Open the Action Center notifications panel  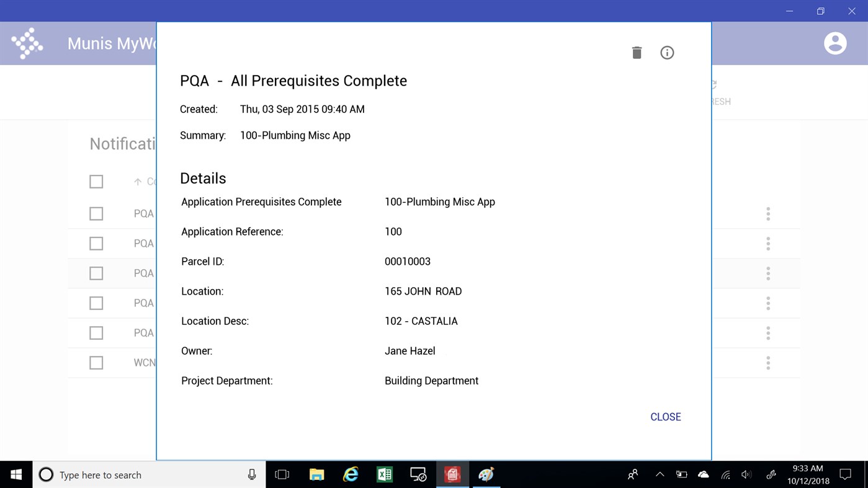point(845,474)
